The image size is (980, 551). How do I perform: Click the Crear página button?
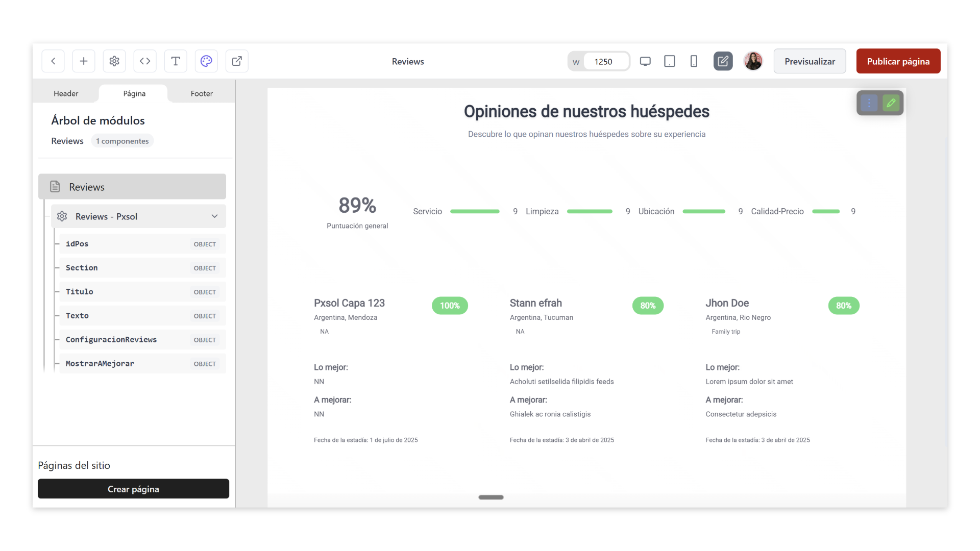click(133, 489)
